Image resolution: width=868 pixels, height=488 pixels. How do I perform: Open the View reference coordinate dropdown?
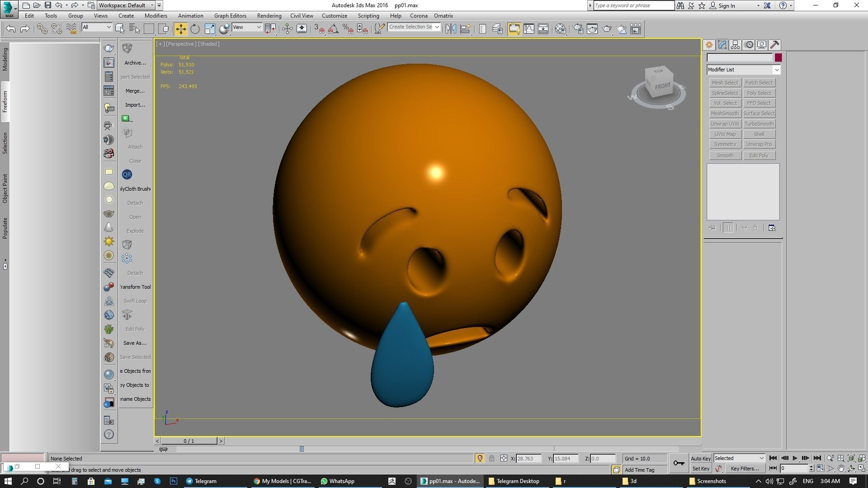click(247, 28)
